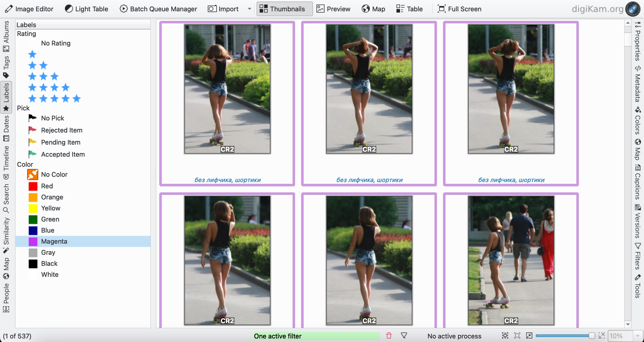Open the 10% zoom dropdown arrow

click(x=637, y=336)
